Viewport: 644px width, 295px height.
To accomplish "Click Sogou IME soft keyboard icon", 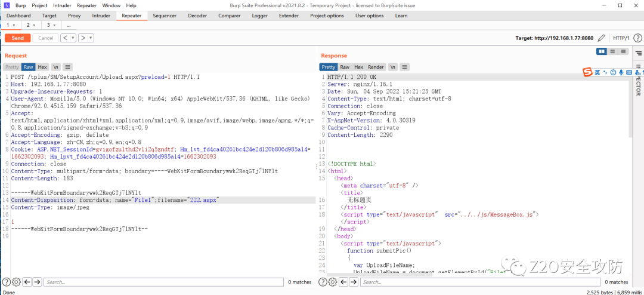I will (x=629, y=72).
